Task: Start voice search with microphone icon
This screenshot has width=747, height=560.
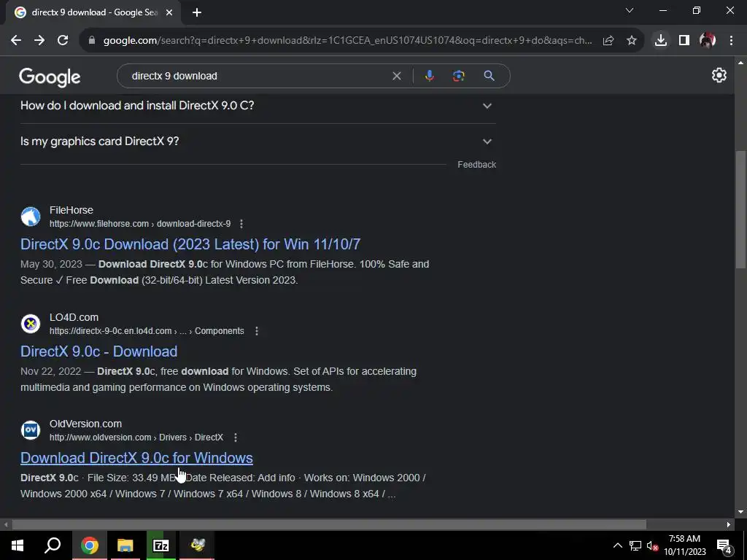Action: 429,76
